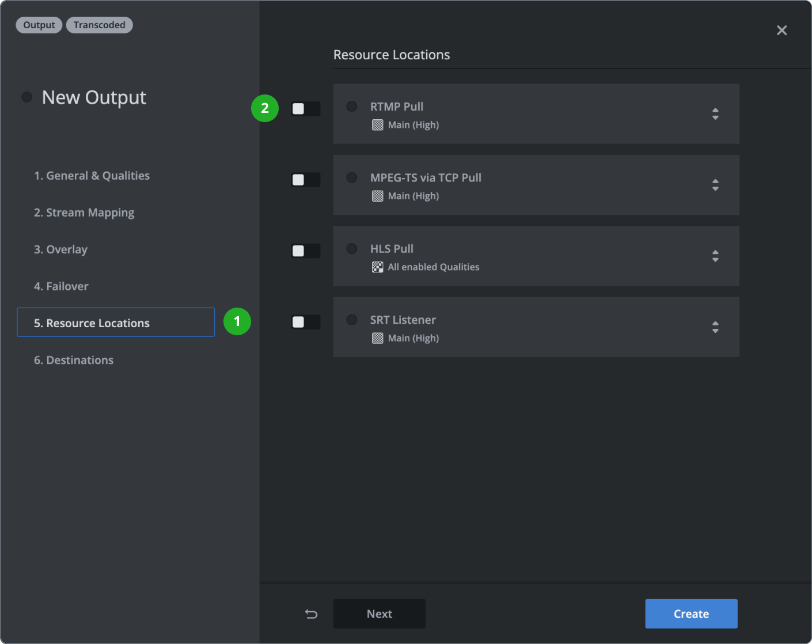Expand the MPEG-TS via TCP Pull row arrows
Viewport: 812px width, 644px height.
point(715,185)
